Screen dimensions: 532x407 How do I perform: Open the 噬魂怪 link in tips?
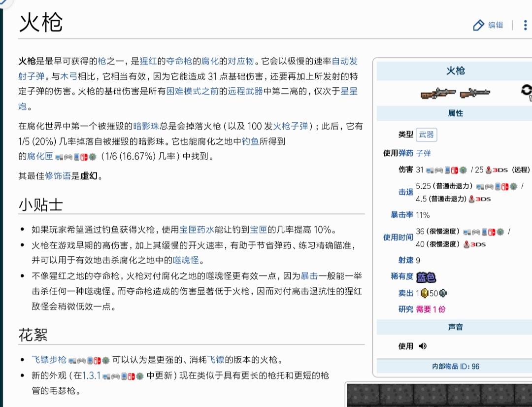pos(186,260)
